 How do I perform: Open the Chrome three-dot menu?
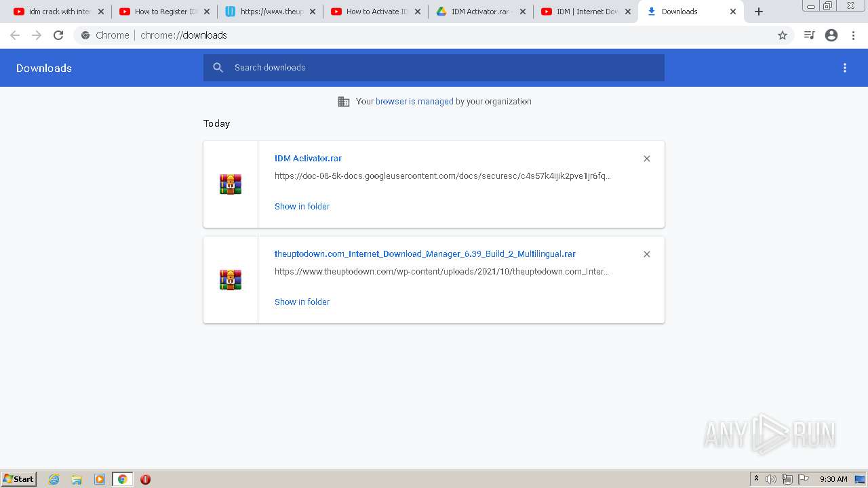tap(854, 35)
